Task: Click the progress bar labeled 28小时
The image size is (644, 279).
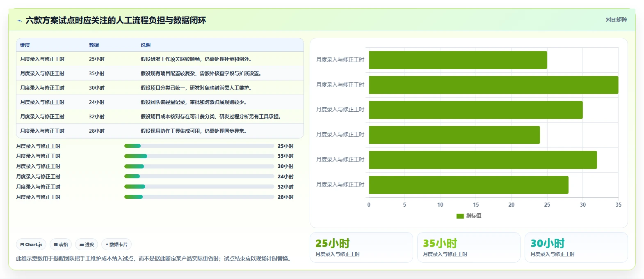Action: pos(199,197)
